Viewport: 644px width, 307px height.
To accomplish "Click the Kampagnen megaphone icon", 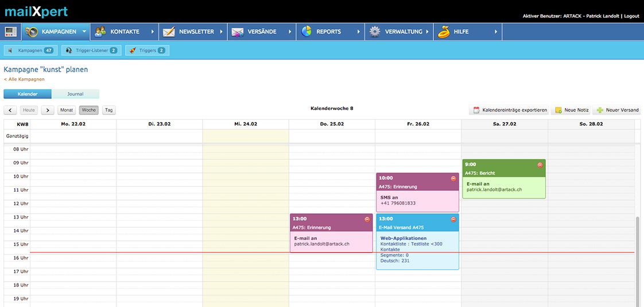I will pyautogui.click(x=32, y=32).
